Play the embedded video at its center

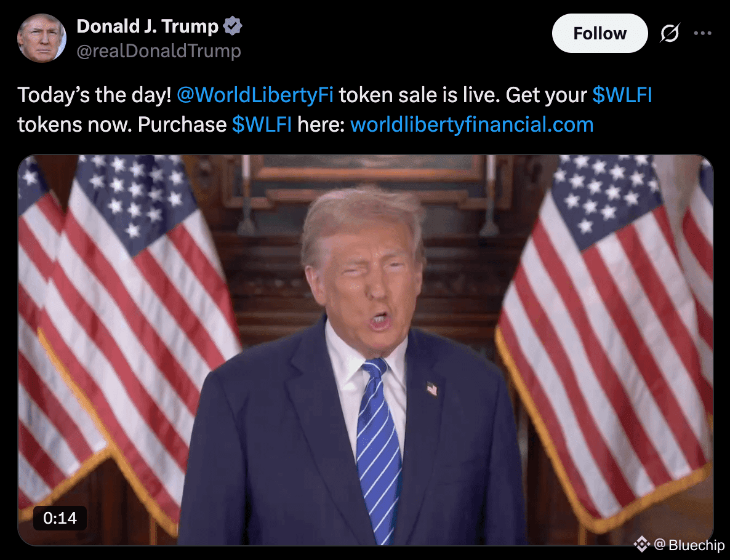(366, 350)
